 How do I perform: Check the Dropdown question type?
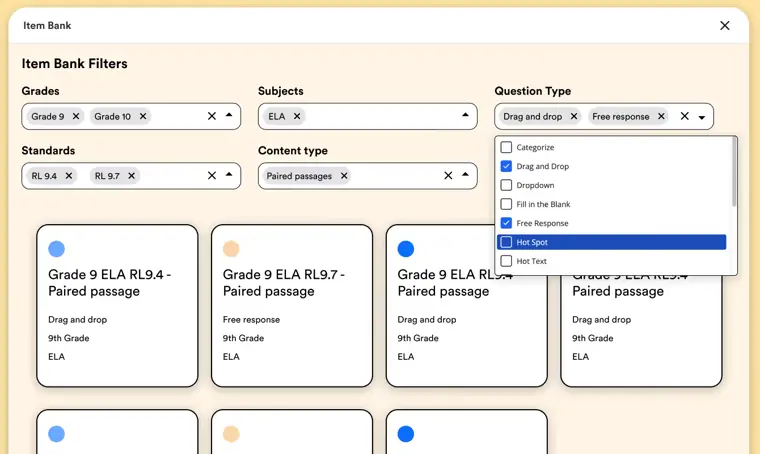point(506,185)
